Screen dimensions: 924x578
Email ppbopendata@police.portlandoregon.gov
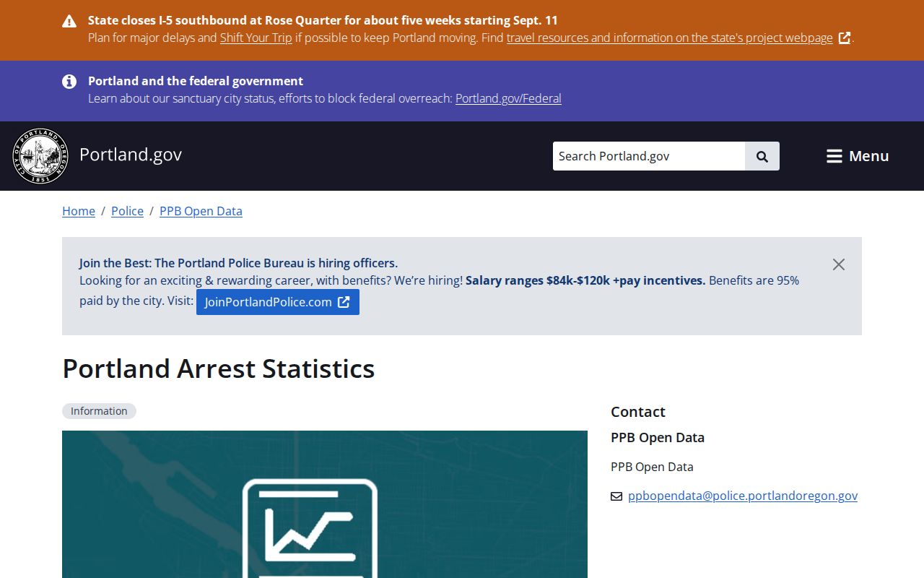pyautogui.click(x=743, y=496)
